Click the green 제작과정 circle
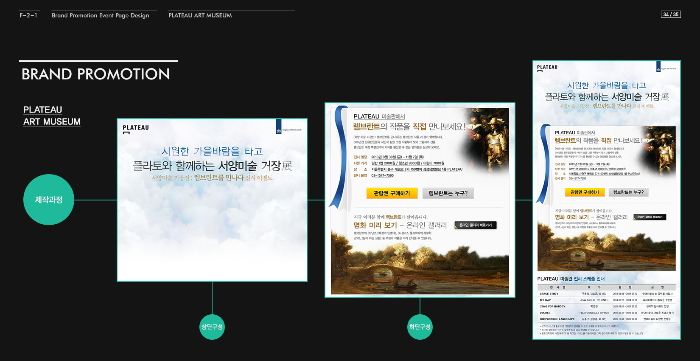 tap(48, 199)
